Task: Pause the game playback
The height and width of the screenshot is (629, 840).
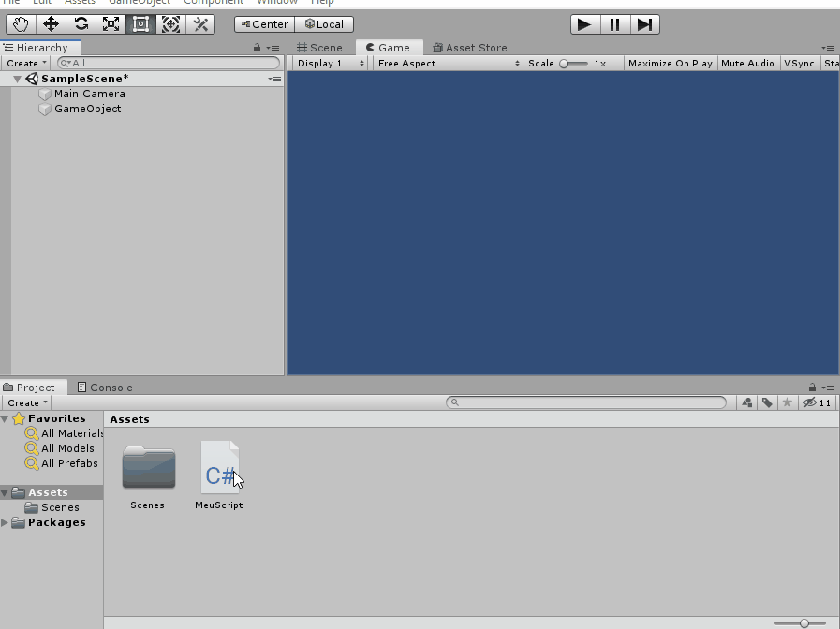Action: (x=614, y=24)
